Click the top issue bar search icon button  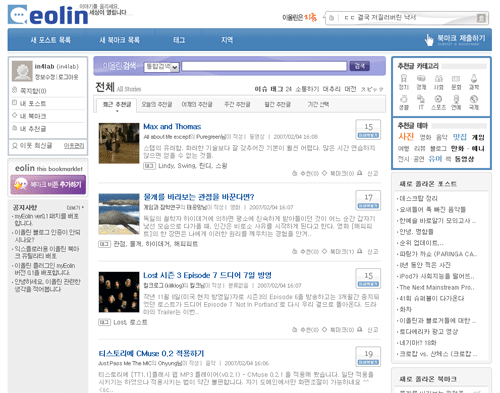[481, 18]
